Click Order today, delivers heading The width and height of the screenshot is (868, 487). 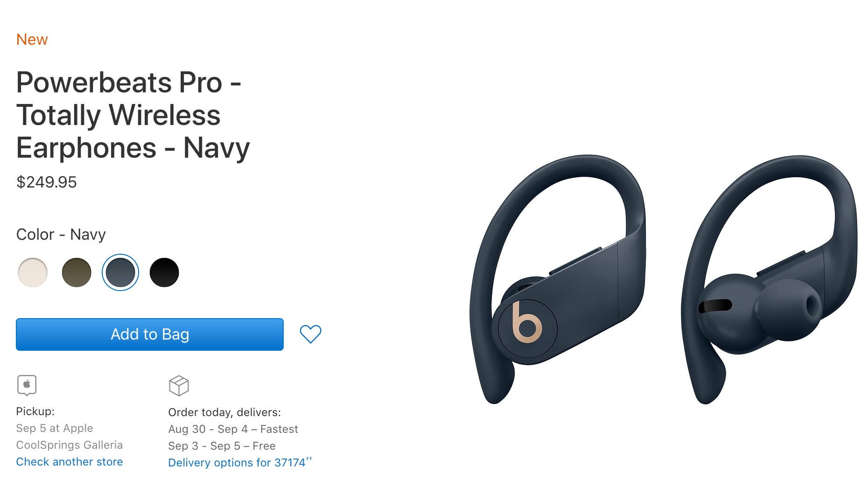(x=224, y=412)
